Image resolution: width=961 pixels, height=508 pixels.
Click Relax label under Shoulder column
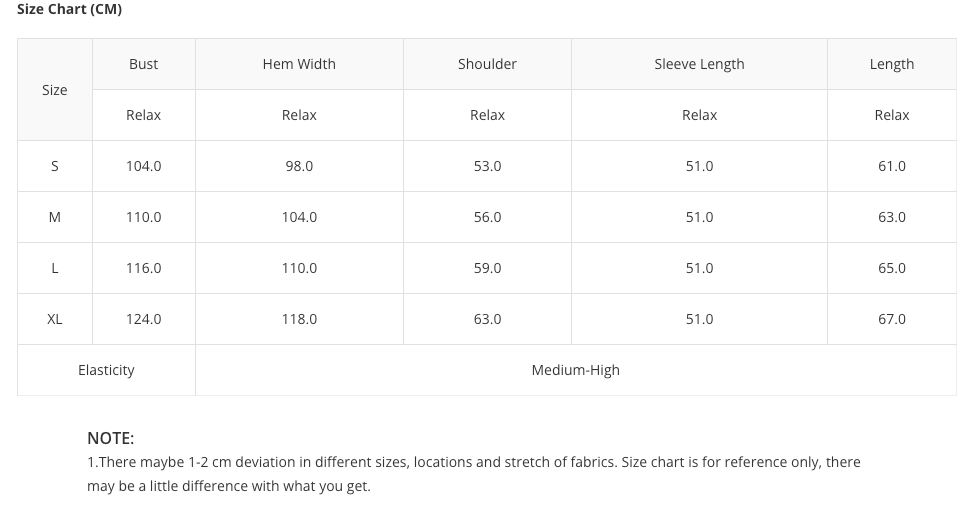pos(487,115)
